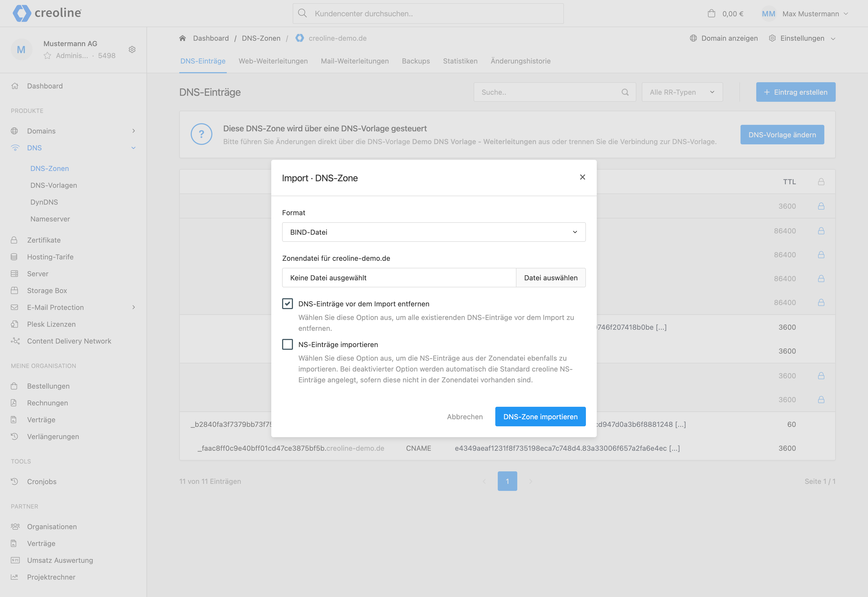The height and width of the screenshot is (597, 868).
Task: Click the previous page pagination arrow
Action: 484,481
